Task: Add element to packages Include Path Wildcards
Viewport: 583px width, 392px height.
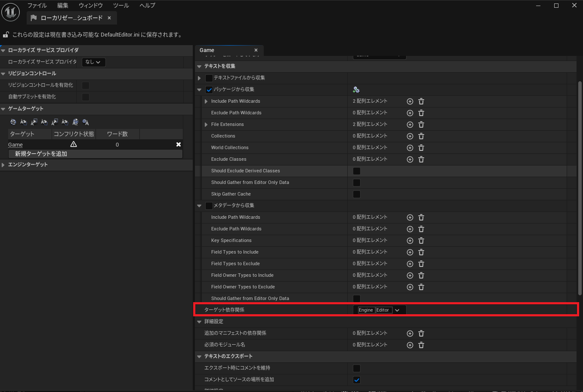Action: pos(410,101)
